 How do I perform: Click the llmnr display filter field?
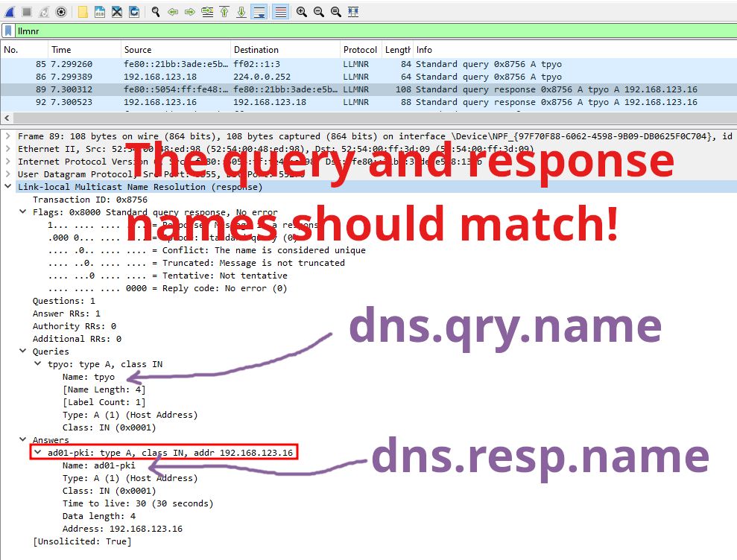coord(375,31)
